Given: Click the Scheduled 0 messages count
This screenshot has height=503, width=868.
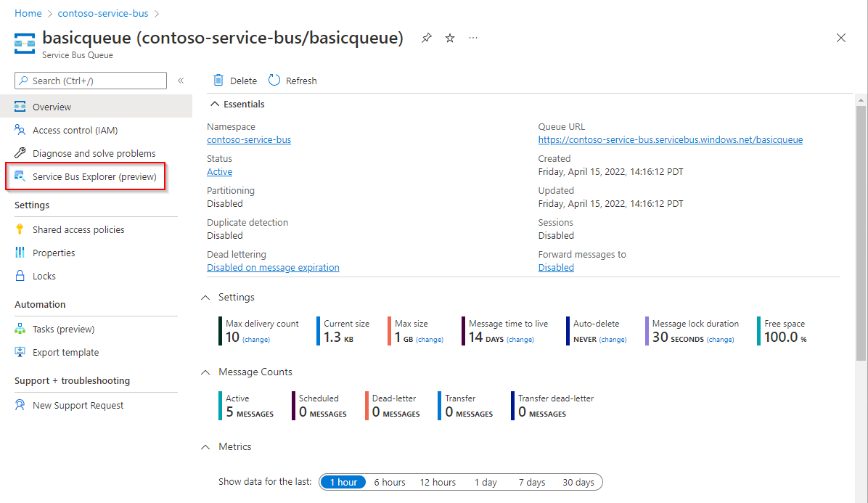Looking at the screenshot, I should (x=323, y=412).
